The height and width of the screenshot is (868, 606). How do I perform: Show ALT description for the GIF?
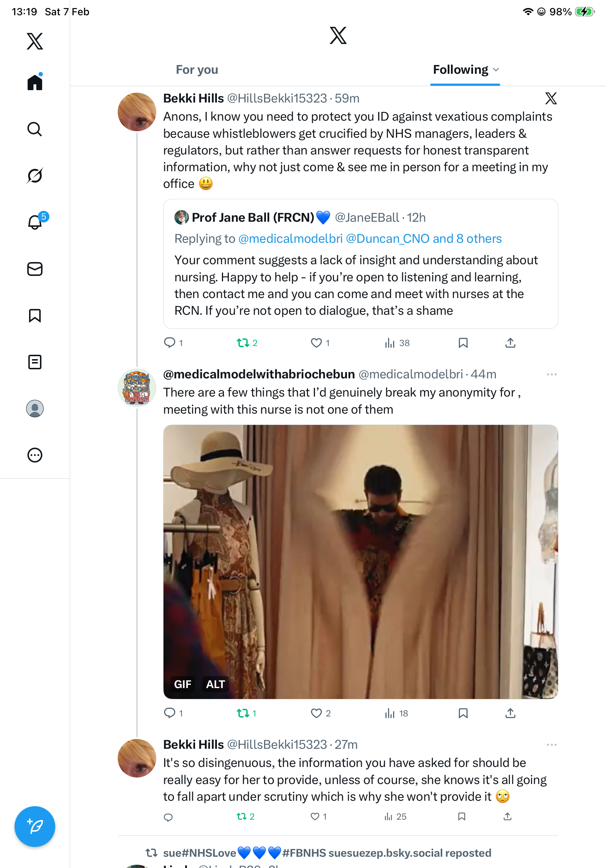[x=215, y=684]
